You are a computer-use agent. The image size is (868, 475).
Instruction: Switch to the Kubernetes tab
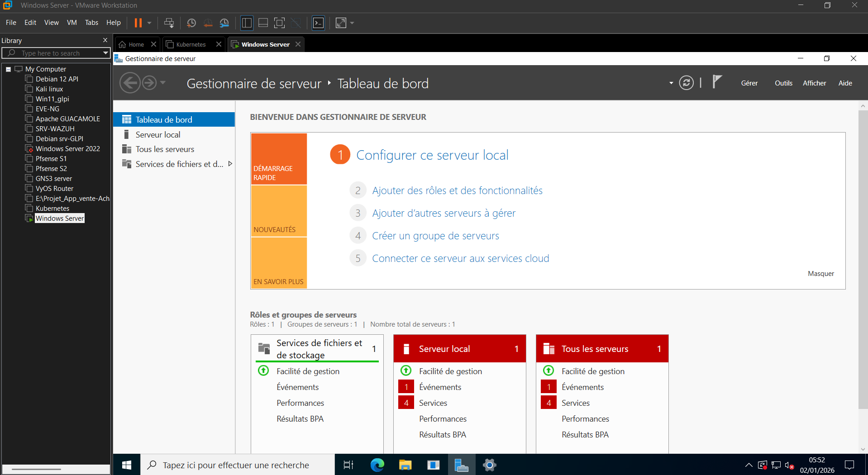click(191, 44)
